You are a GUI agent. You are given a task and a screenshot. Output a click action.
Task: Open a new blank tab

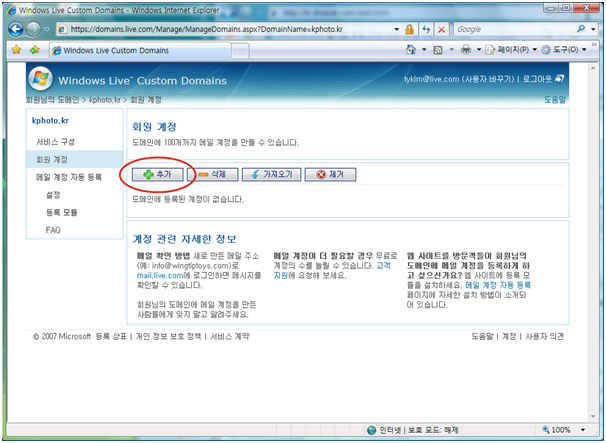pos(240,51)
